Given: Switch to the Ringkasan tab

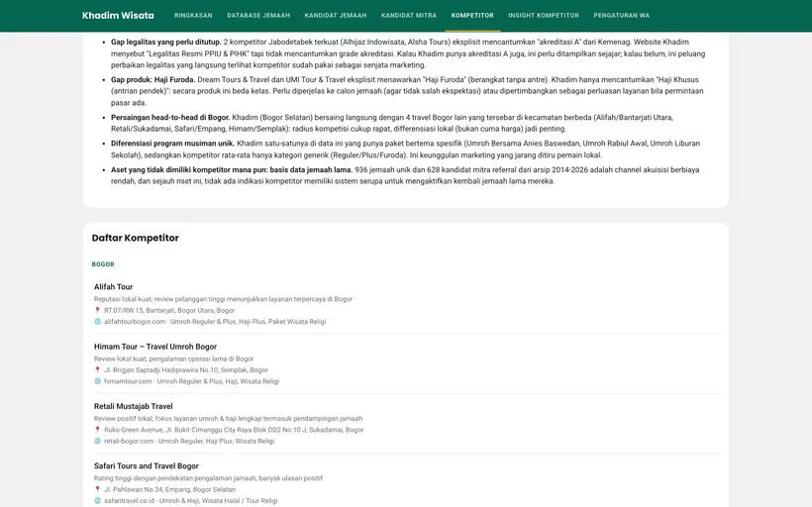Looking at the screenshot, I should tap(193, 16).
